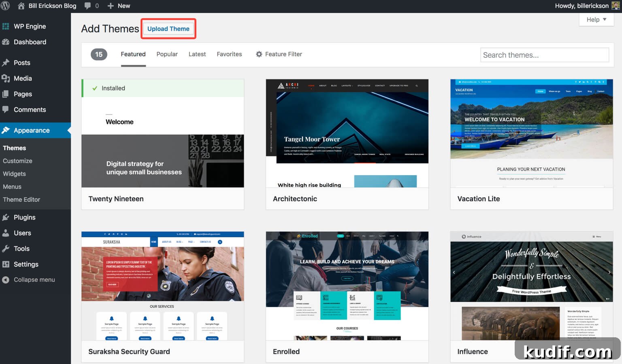Click the New link in admin bar
This screenshot has width=622, height=364.
tap(124, 6)
